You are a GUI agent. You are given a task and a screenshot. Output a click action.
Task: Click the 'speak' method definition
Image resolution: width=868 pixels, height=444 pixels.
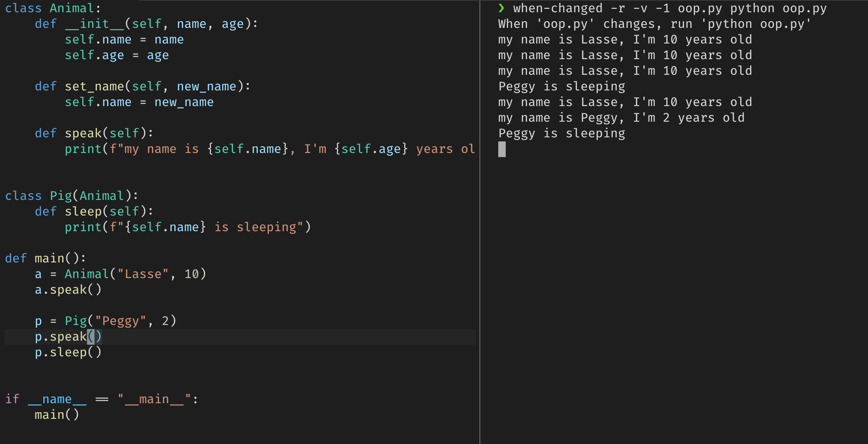[94, 133]
